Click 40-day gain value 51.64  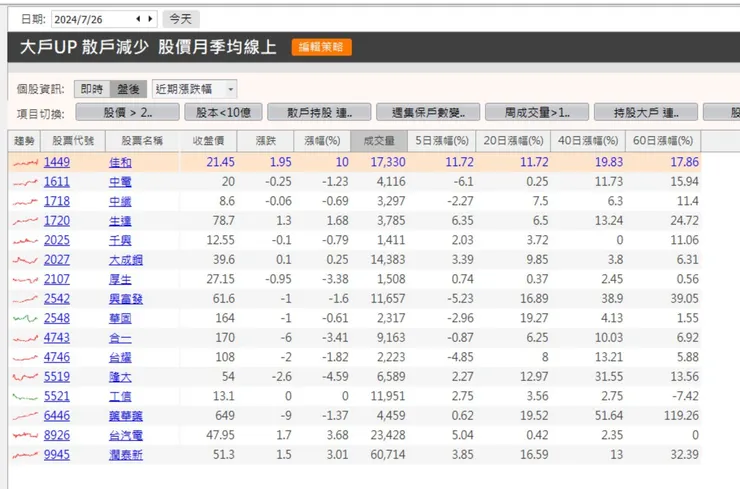(x=609, y=415)
